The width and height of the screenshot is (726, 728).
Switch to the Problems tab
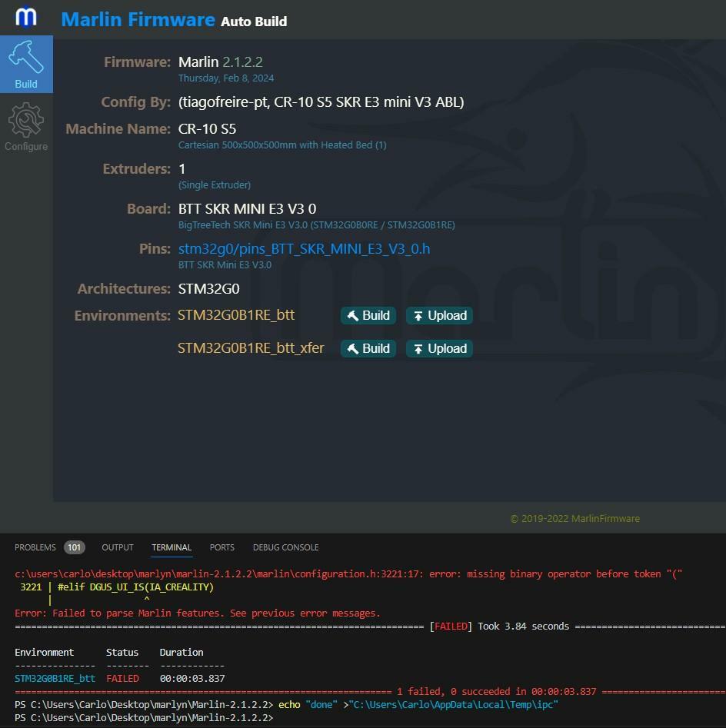tap(35, 547)
